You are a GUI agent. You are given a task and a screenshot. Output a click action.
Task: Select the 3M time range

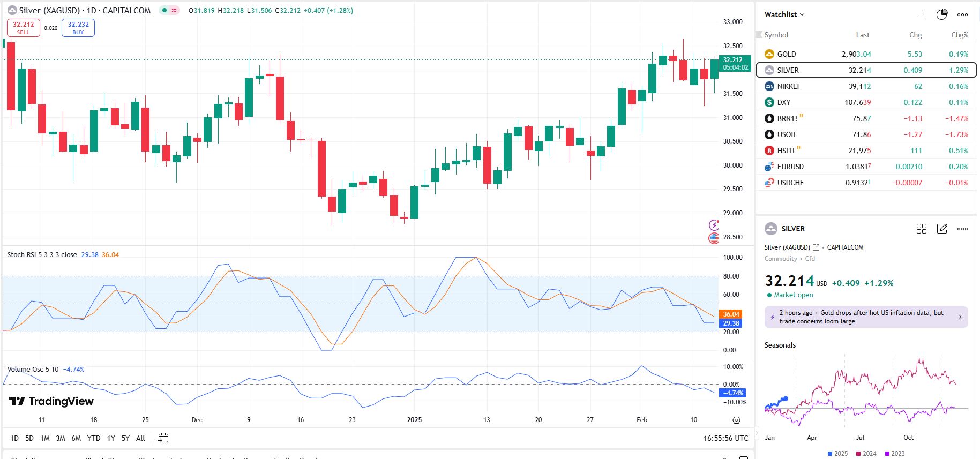(x=61, y=438)
